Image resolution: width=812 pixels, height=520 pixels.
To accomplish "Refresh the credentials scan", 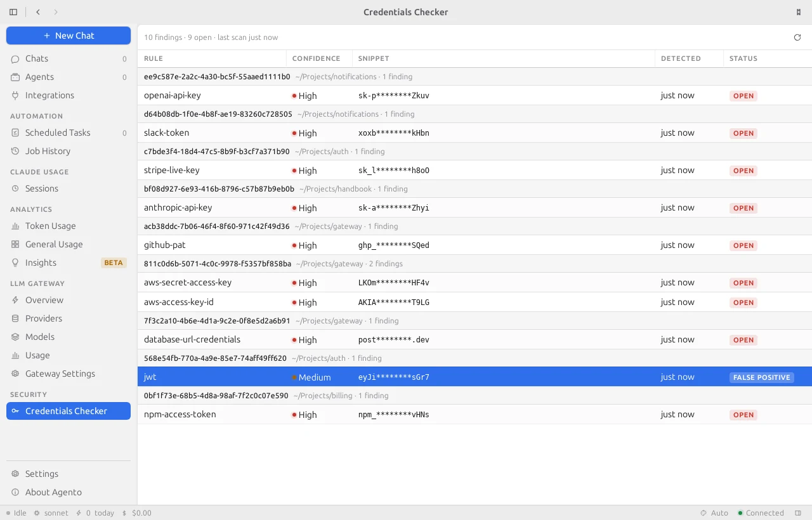I will coord(797,37).
